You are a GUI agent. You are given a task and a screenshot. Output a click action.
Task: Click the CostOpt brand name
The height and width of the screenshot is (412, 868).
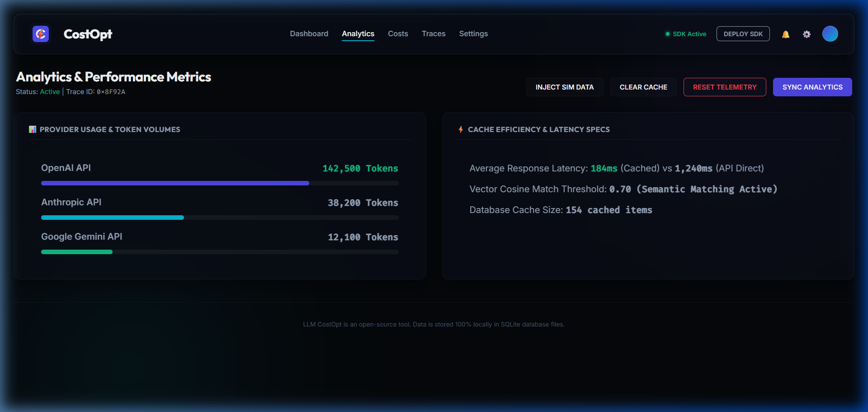click(x=88, y=34)
